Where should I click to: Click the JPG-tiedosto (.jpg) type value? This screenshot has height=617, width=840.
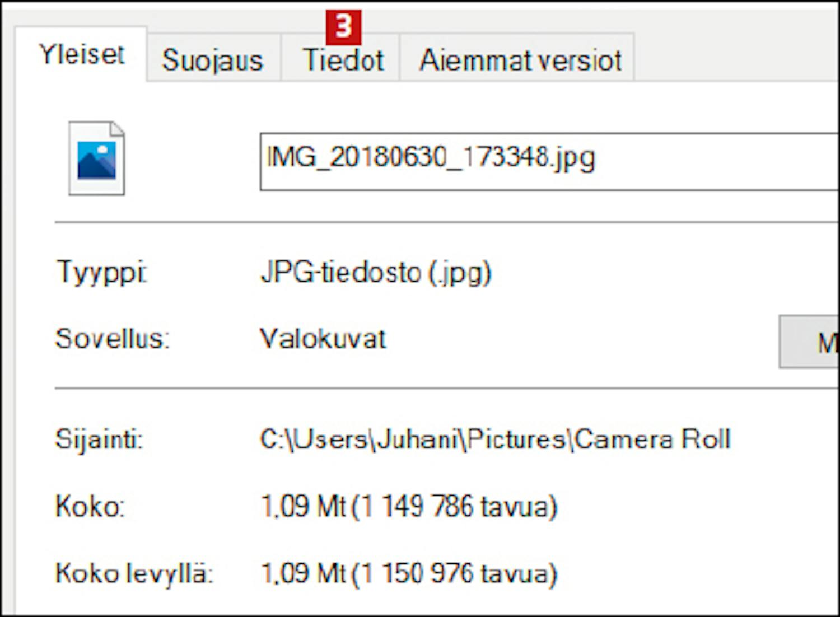click(x=376, y=273)
